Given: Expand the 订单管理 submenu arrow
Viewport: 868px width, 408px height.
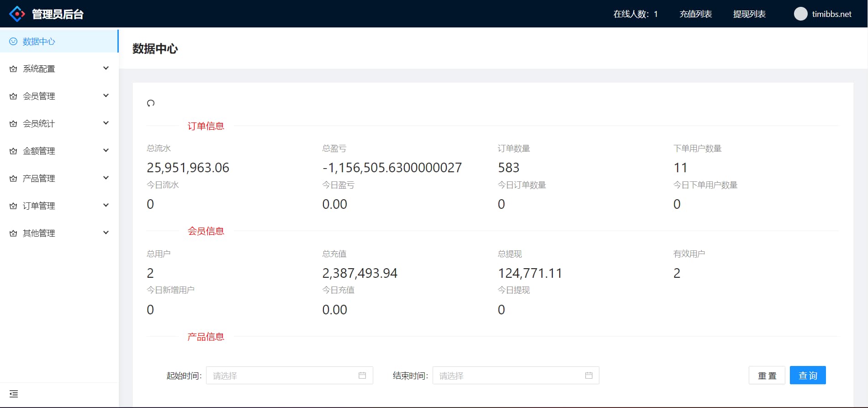Looking at the screenshot, I should (106, 206).
